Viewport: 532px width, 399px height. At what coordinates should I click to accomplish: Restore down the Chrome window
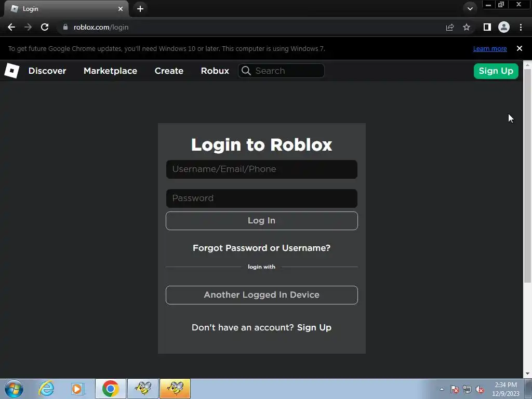coord(501,5)
